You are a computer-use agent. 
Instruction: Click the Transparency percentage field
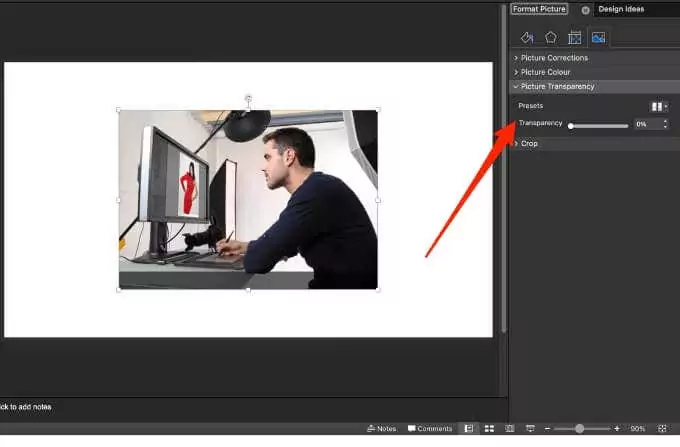click(x=647, y=124)
